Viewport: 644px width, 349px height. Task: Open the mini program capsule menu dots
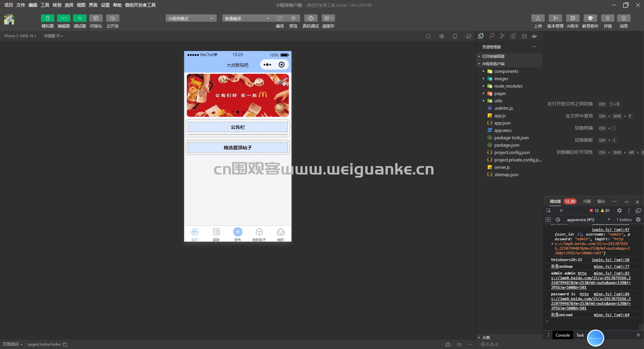pos(267,65)
